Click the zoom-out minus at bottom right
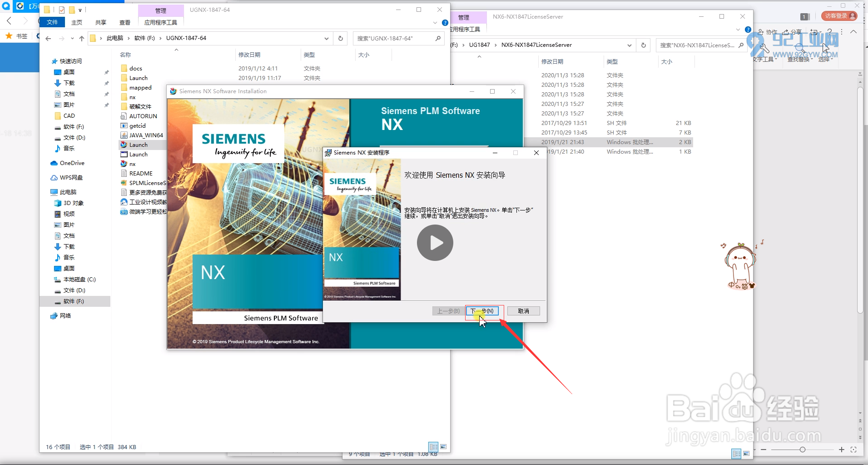 click(x=764, y=450)
